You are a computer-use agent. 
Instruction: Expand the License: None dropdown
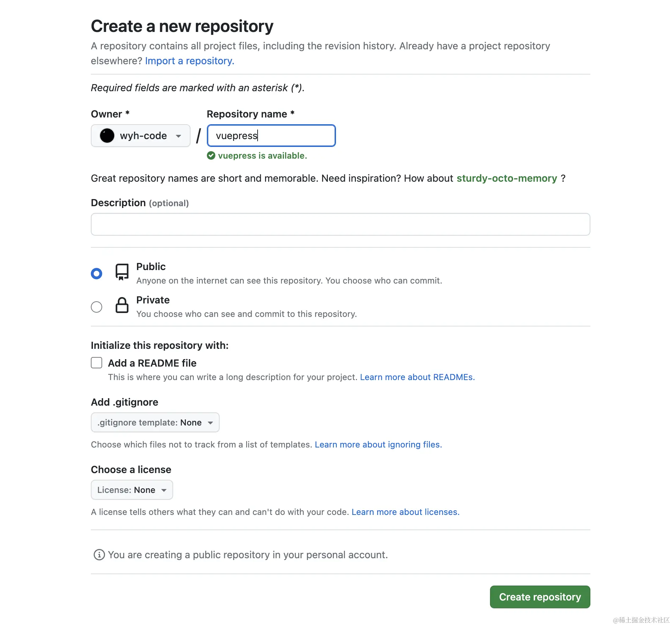(132, 490)
